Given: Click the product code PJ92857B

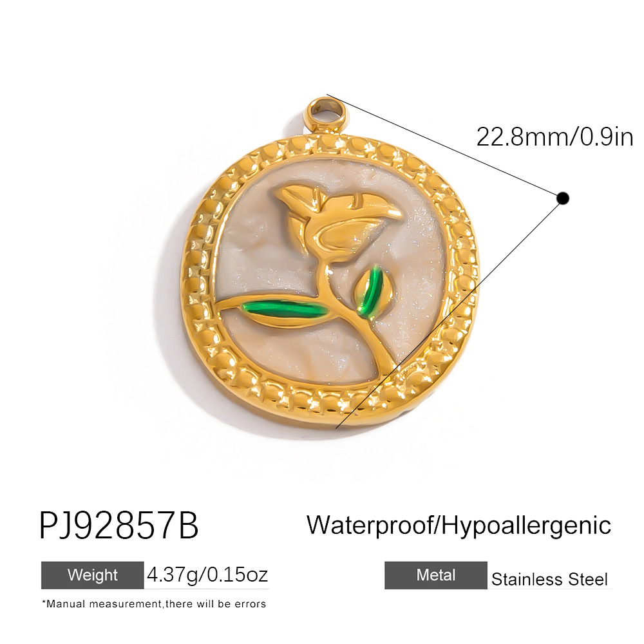Looking at the screenshot, I should point(119,525).
